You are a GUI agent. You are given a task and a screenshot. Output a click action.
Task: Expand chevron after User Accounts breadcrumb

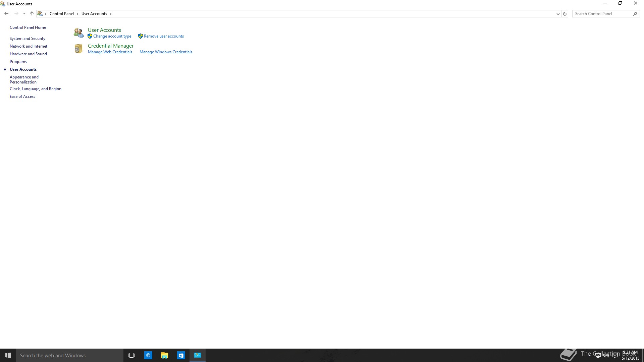[111, 14]
